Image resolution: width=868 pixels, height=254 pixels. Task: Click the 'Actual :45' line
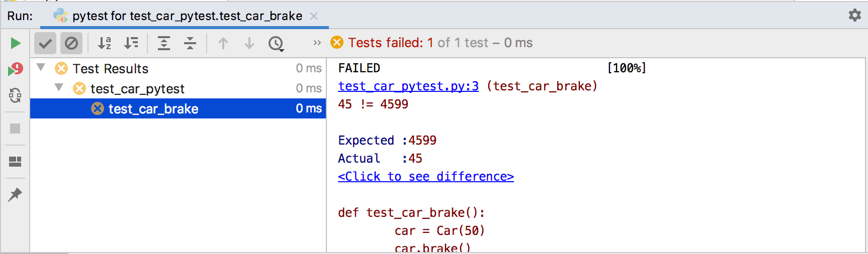(x=380, y=158)
